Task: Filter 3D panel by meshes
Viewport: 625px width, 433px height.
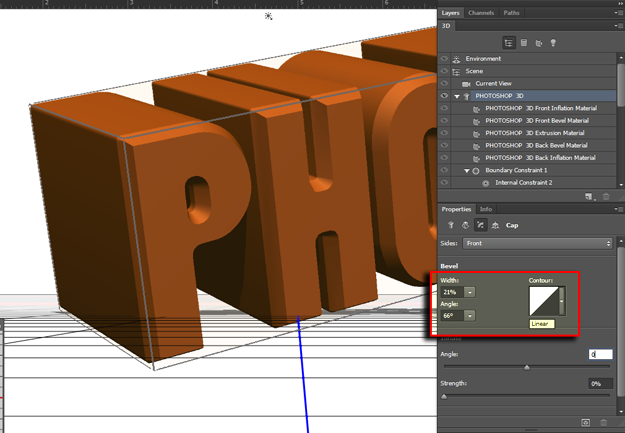Action: tap(524, 43)
